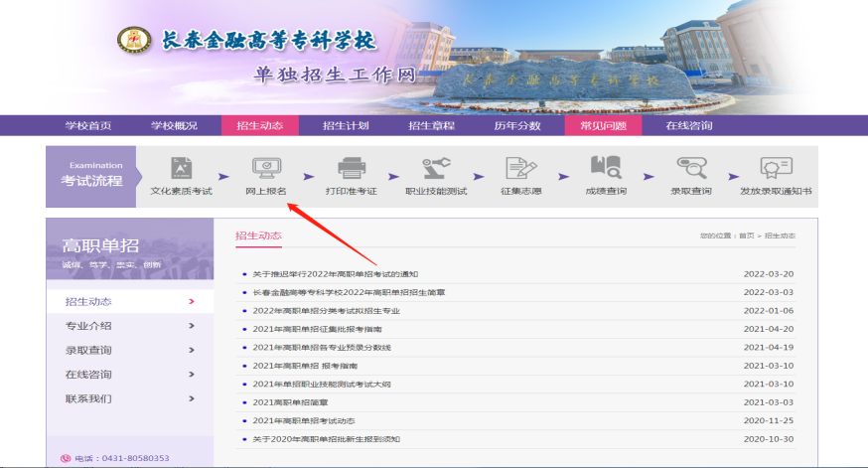
Task: Open 历年分数 in the navigation bar
Action: (517, 126)
